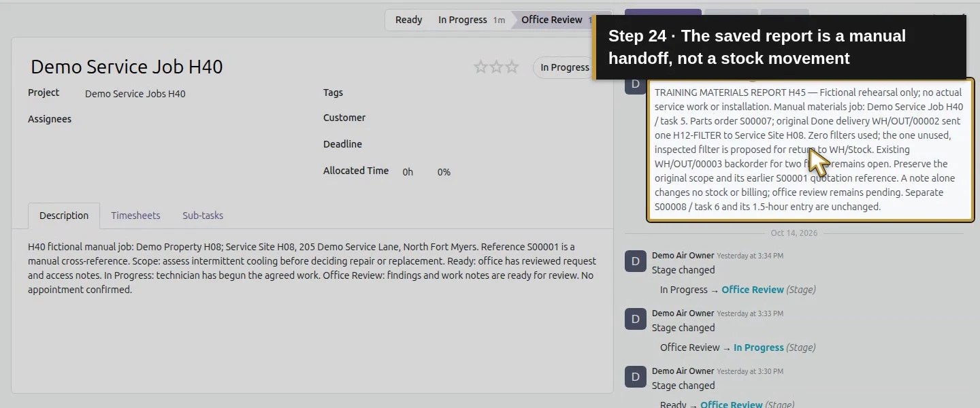Screen dimensions: 980x408
Task: Click the Oct 14, 2026 date separator
Action: (794, 233)
